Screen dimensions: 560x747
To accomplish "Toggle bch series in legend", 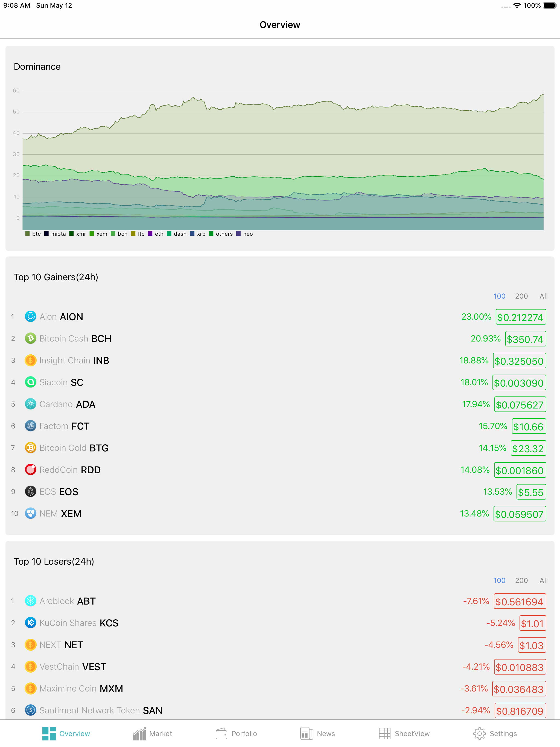I will tap(119, 234).
